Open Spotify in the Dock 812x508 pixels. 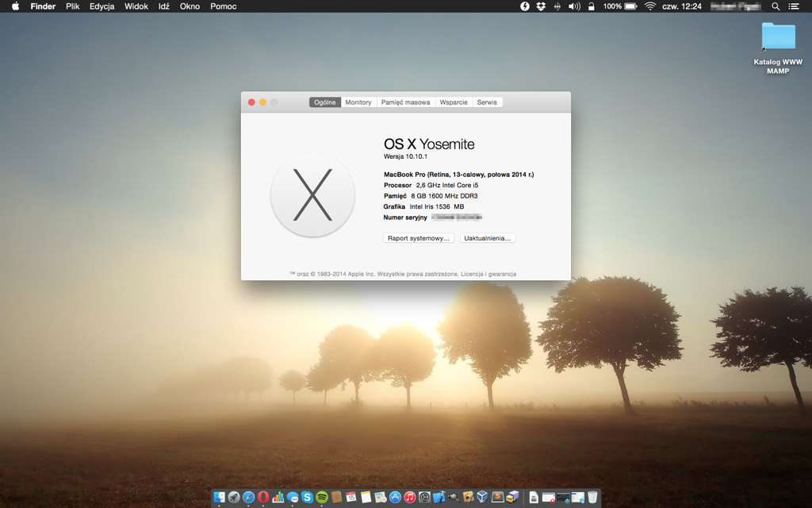(322, 497)
